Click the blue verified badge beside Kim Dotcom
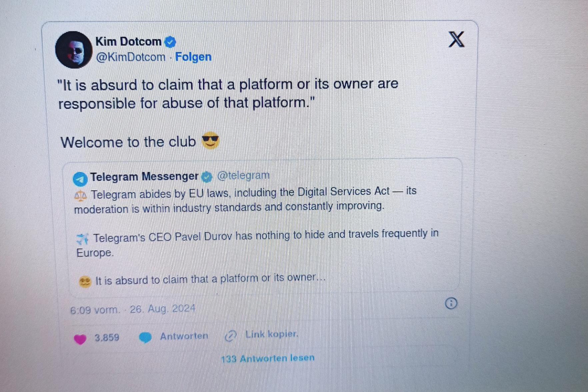This screenshot has height=392, width=588. [170, 42]
